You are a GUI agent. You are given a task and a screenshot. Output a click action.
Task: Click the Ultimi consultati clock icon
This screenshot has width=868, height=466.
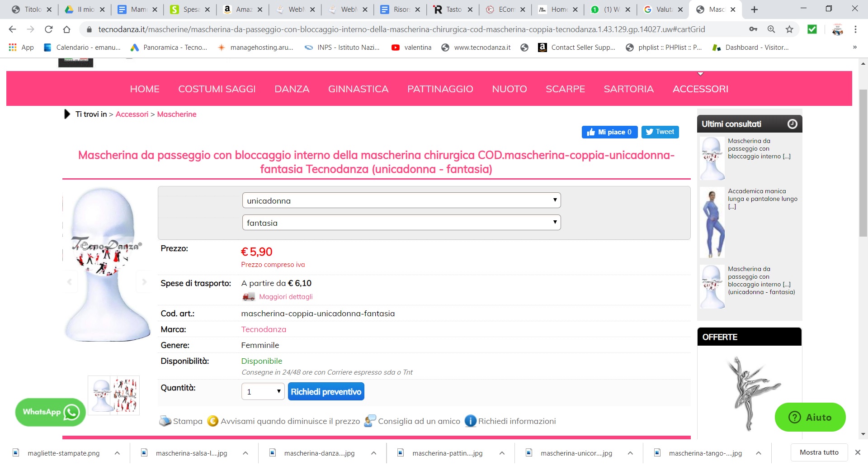[793, 124]
